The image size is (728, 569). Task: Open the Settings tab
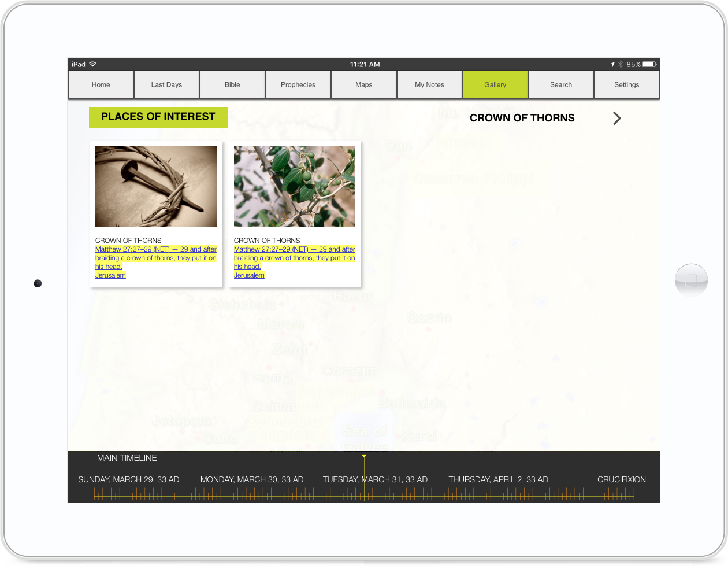(x=626, y=85)
